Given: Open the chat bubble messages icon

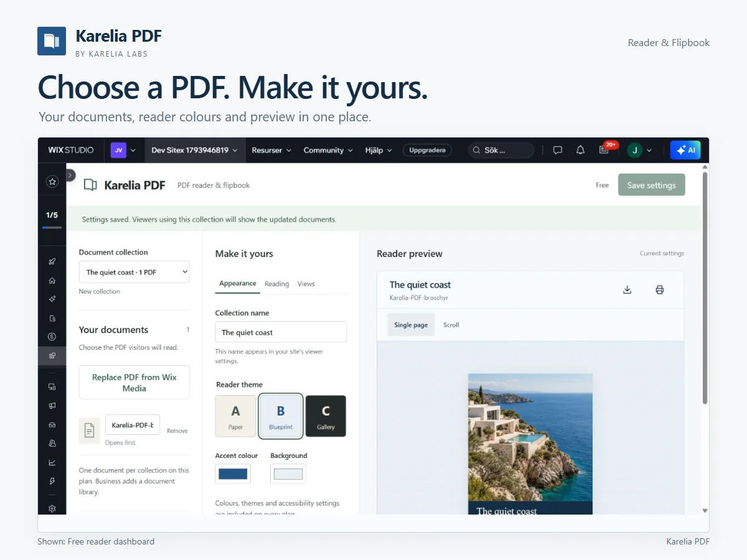Looking at the screenshot, I should 558,150.
